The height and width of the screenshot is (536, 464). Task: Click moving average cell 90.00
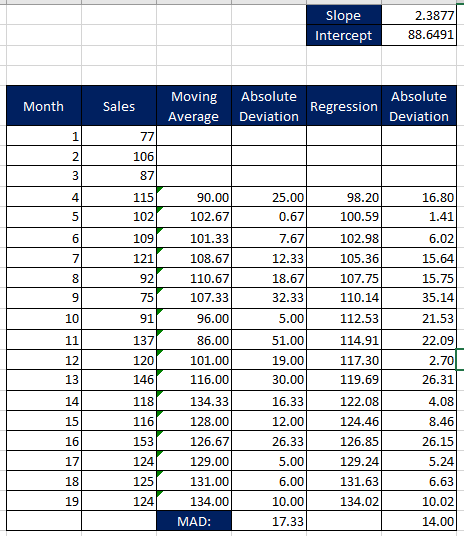(x=194, y=197)
